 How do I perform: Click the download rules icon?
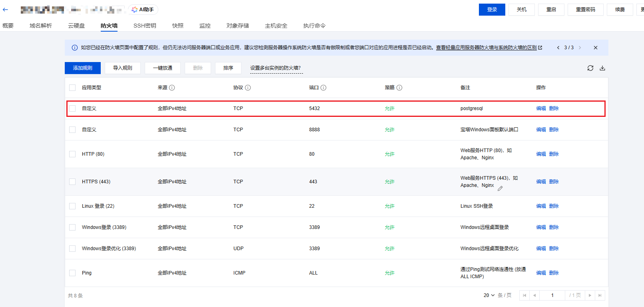(602, 68)
